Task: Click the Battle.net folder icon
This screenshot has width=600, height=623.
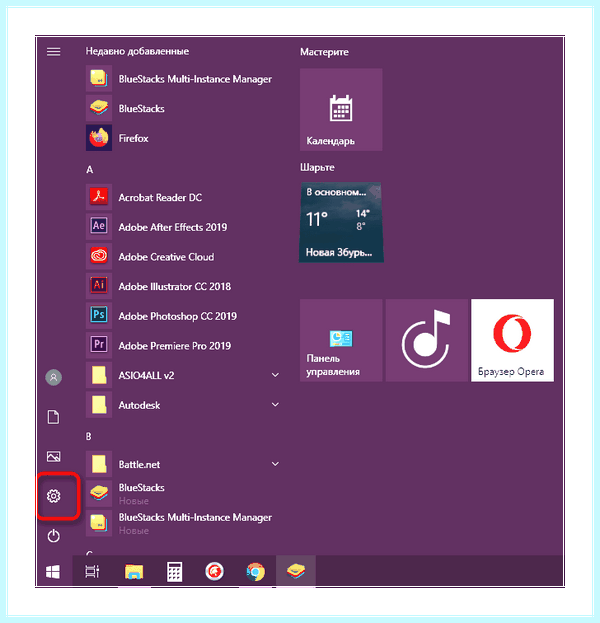Action: [99, 464]
